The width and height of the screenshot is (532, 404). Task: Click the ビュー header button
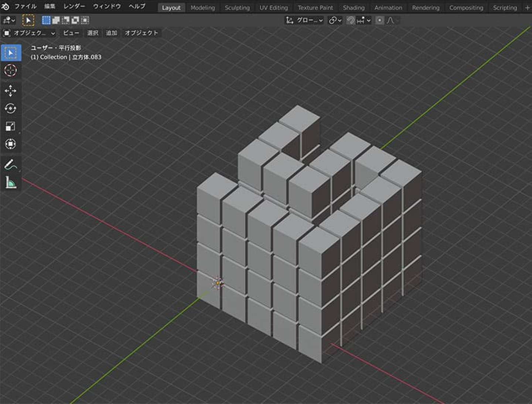tap(71, 33)
